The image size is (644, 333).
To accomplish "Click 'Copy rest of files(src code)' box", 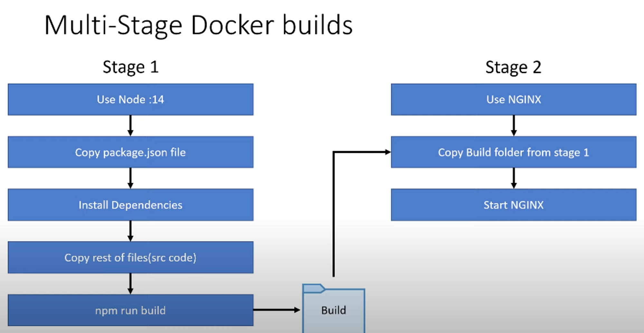I will point(130,257).
